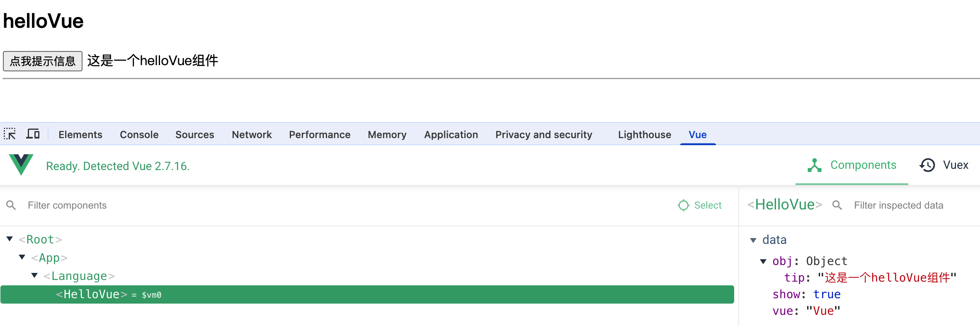
Task: Collapse the Language component node
Action: (34, 276)
